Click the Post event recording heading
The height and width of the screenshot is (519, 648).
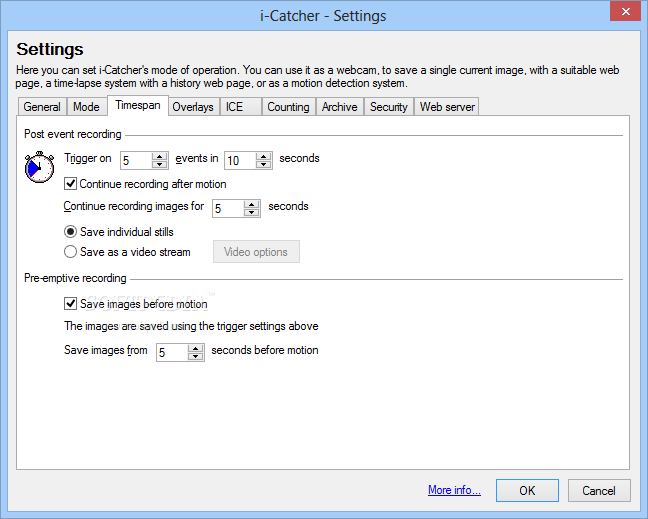pyautogui.click(x=73, y=134)
